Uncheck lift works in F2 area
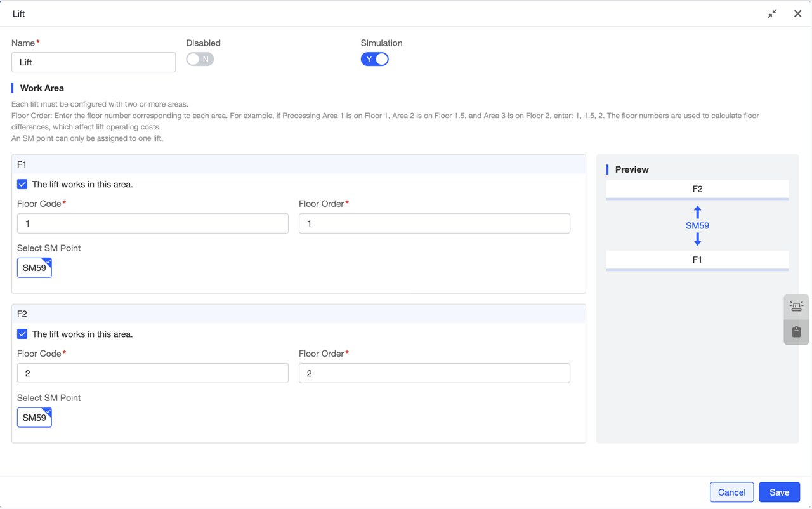The width and height of the screenshot is (812, 509). click(x=22, y=334)
